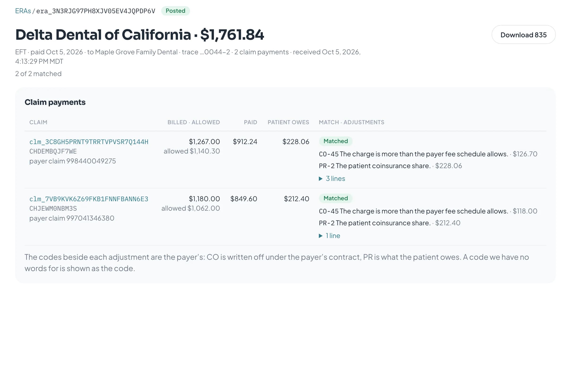Click the paid amount $849.60
This screenshot has width=571, height=392.
[x=244, y=199]
